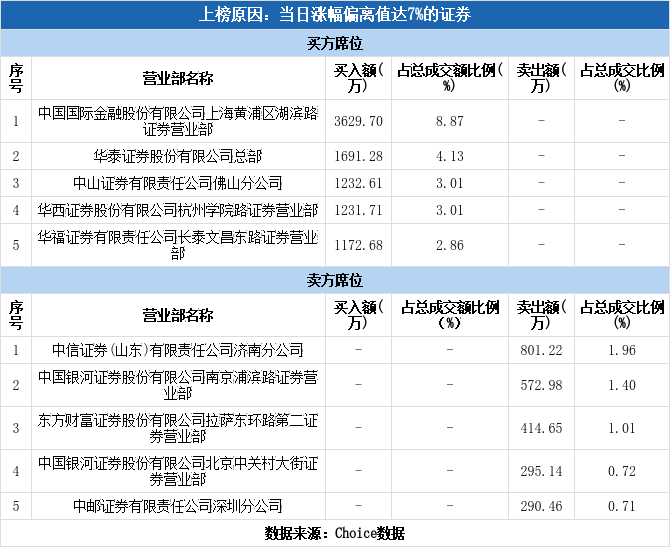Select sell ratio 0.71
Viewport: 670px width, 547px height.
tap(622, 506)
